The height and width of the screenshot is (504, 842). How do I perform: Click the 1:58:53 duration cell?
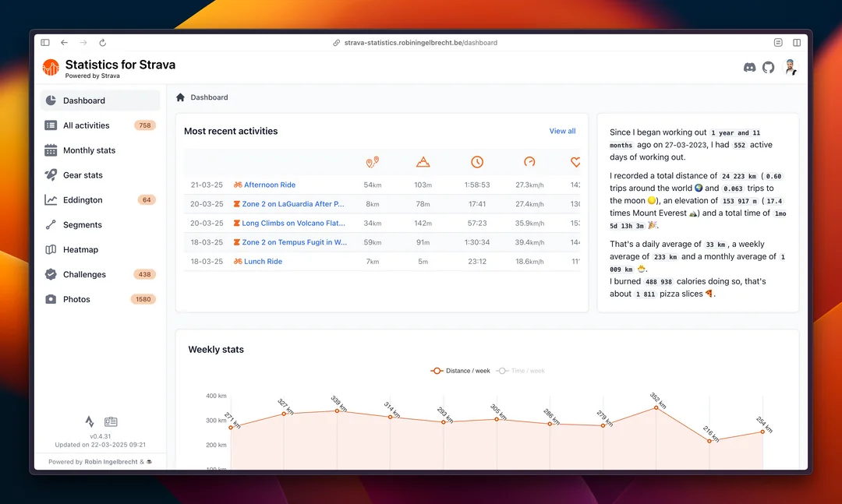coord(477,185)
